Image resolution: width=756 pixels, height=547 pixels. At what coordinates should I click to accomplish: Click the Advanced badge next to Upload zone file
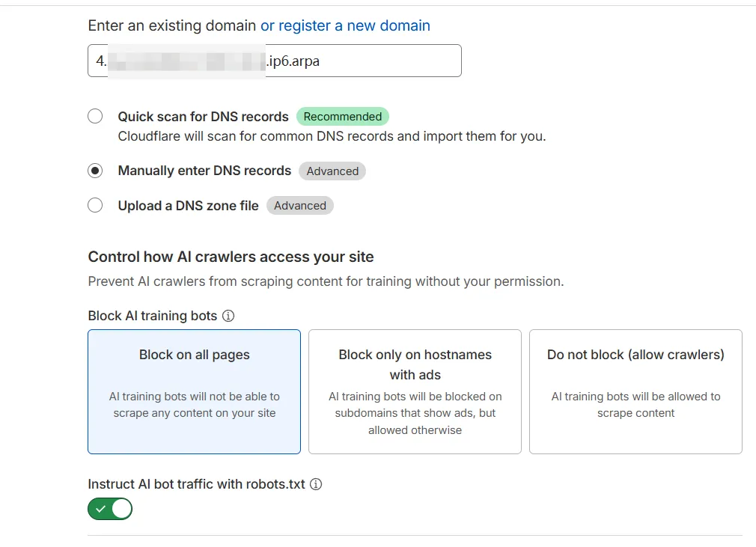(299, 206)
